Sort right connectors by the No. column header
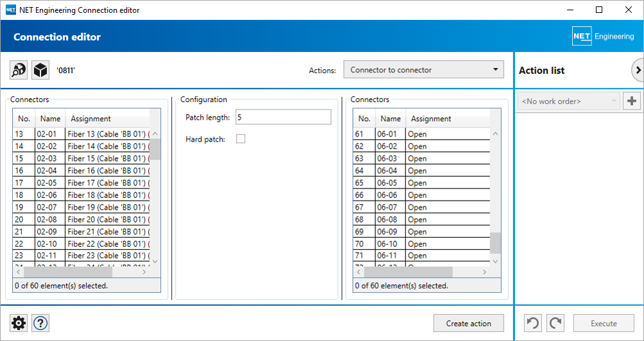Viewport: 644px width, 341px height. click(364, 119)
